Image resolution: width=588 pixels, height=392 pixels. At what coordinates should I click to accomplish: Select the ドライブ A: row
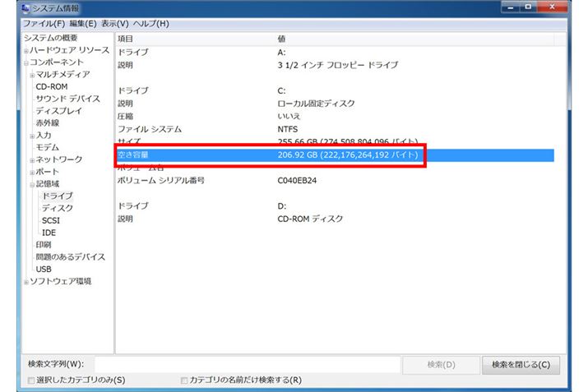point(335,53)
